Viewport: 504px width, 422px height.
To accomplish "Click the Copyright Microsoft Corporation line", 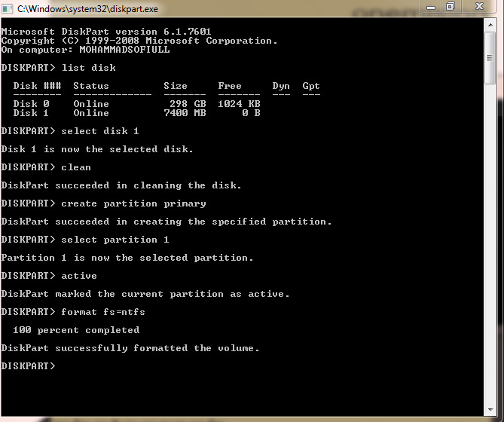I will pyautogui.click(x=139, y=41).
